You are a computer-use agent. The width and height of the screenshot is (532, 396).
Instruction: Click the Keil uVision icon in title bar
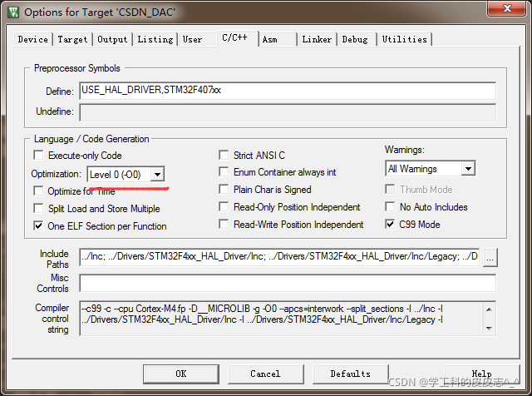click(13, 12)
